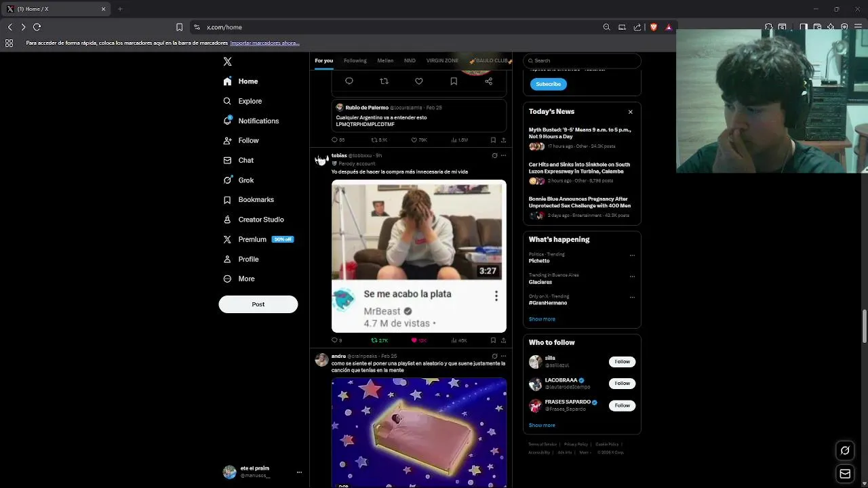Share the tobias post
This screenshot has width=868, height=488.
coord(503,340)
